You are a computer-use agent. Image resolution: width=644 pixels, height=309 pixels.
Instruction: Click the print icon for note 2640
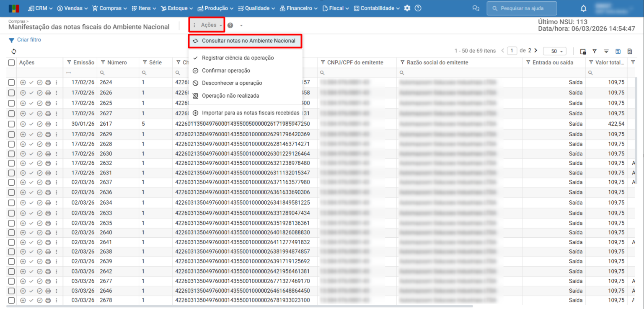click(x=48, y=233)
